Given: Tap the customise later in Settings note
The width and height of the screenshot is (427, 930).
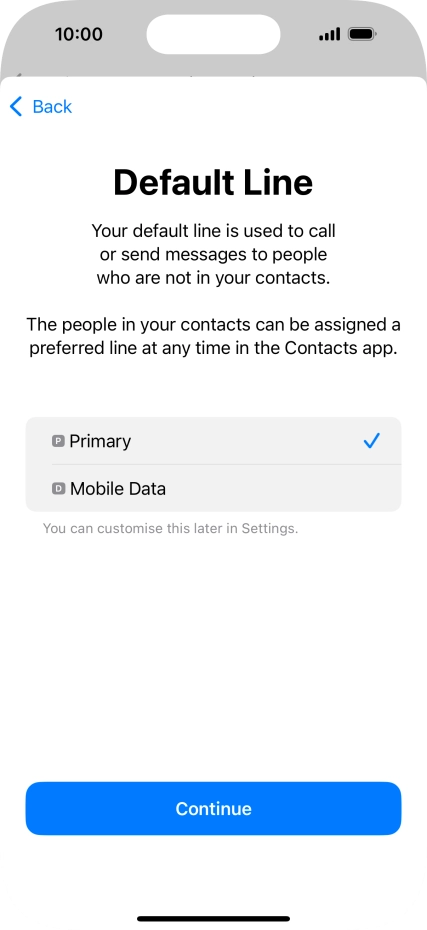Looking at the screenshot, I should [170, 528].
